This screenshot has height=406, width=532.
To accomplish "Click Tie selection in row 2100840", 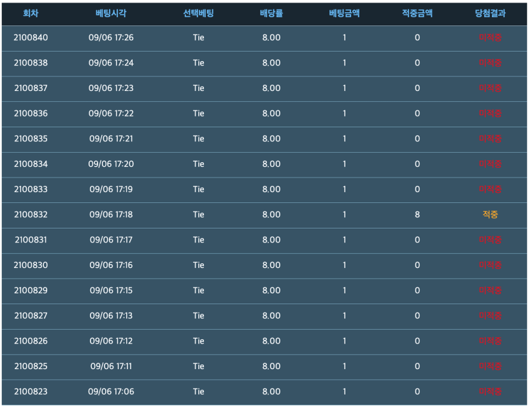I will [199, 38].
